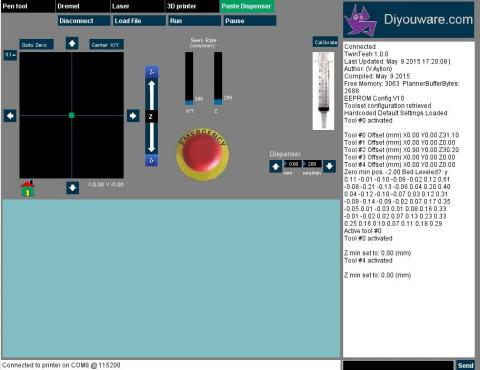Click the dispenser mm value field
This screenshot has width=480, height=370.
pyautogui.click(x=293, y=164)
